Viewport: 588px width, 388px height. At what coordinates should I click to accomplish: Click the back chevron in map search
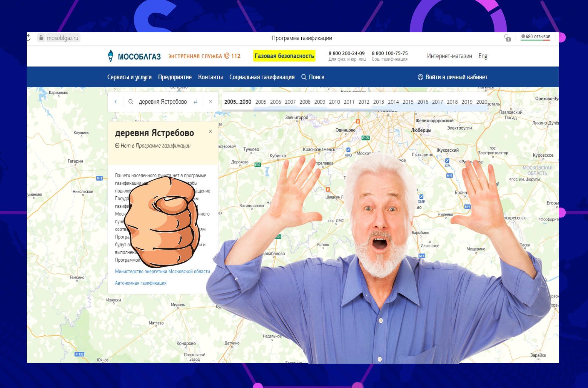point(116,102)
